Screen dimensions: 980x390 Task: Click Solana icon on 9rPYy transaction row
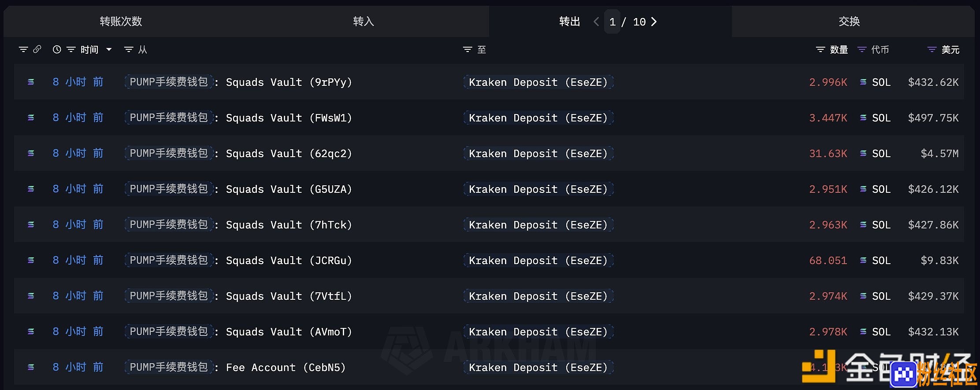point(31,82)
